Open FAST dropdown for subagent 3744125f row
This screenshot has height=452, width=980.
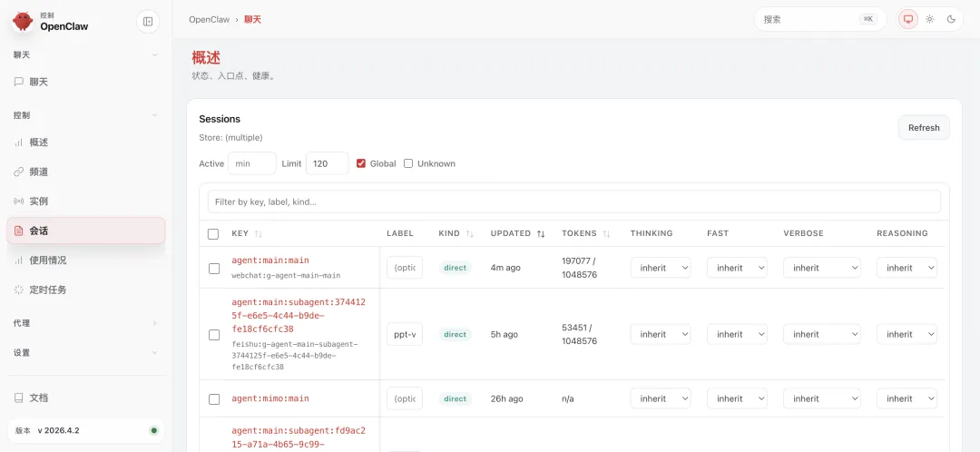(x=737, y=334)
